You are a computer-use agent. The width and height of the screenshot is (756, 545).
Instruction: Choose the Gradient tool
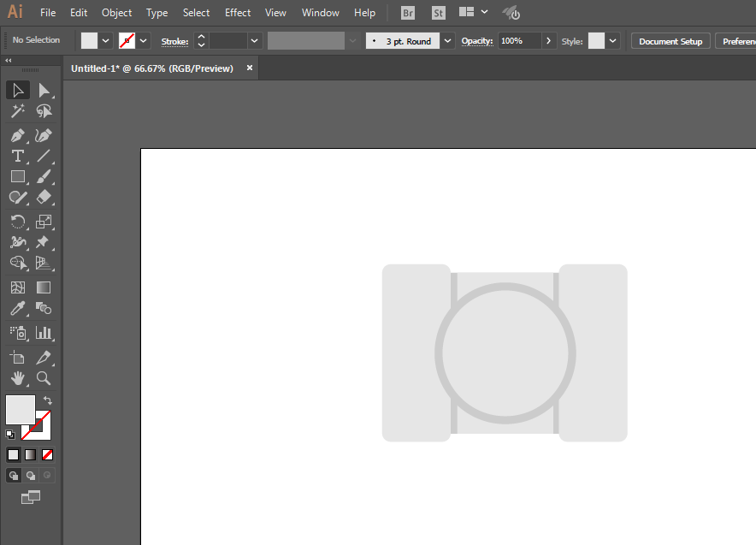point(44,287)
